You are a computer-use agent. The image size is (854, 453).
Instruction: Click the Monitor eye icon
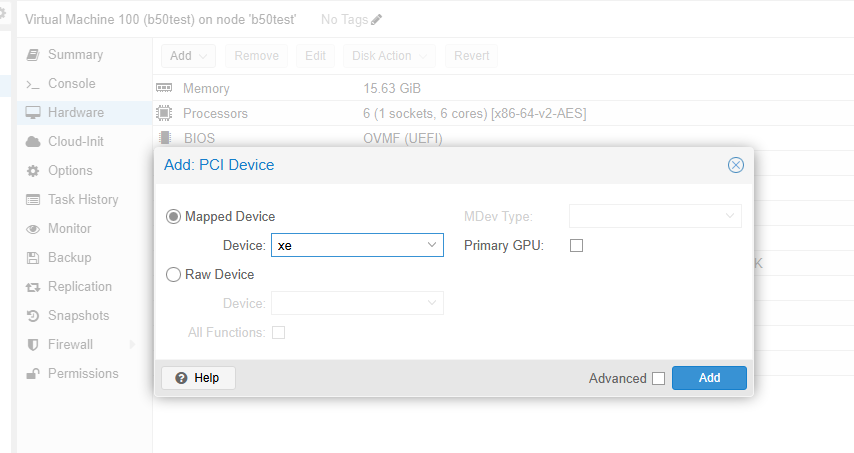click(x=33, y=229)
